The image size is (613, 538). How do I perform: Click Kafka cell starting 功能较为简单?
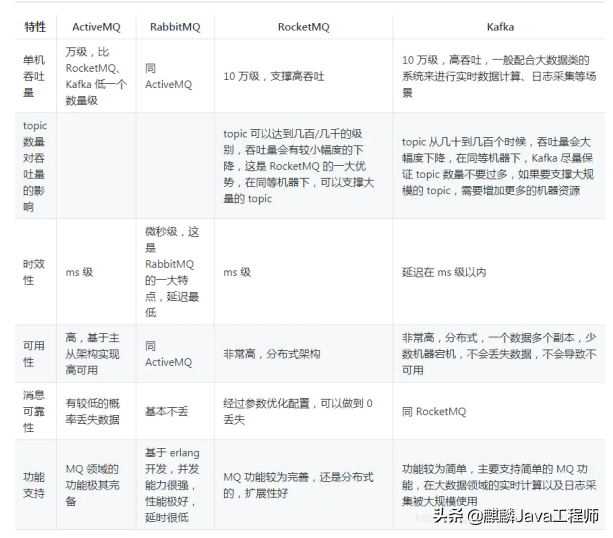[x=499, y=485]
